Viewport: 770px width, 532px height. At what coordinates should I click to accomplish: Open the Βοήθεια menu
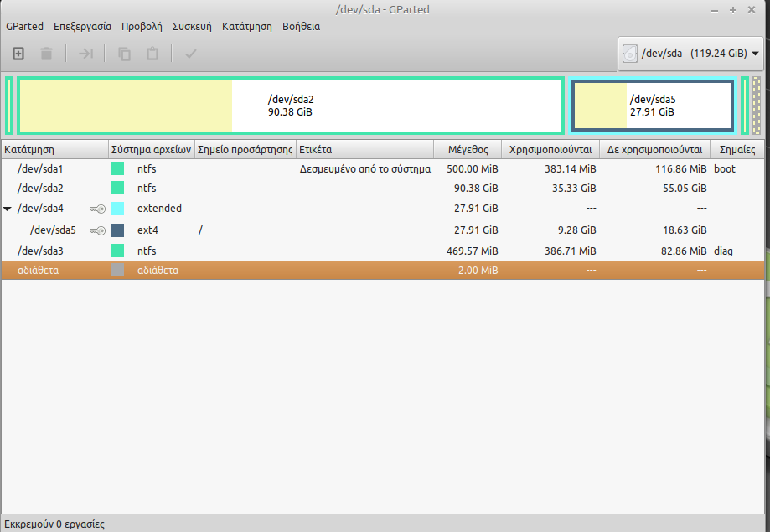301,27
